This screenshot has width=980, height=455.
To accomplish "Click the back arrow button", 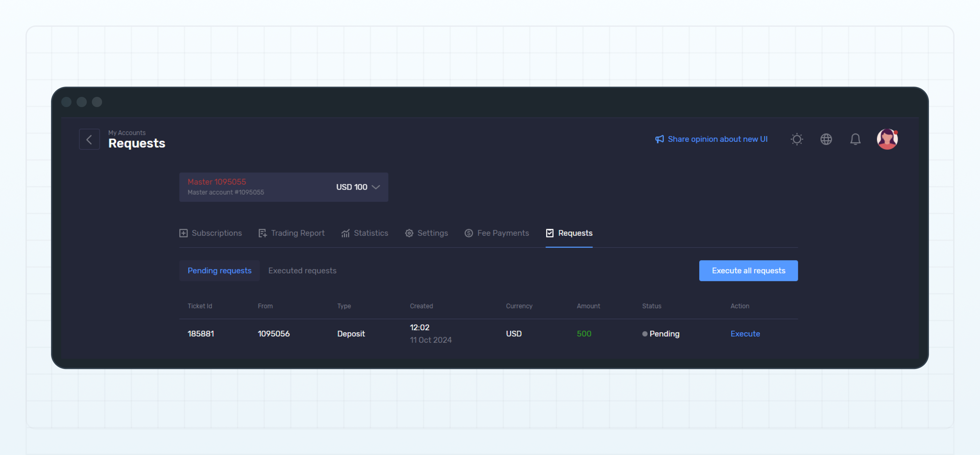I will coord(89,140).
